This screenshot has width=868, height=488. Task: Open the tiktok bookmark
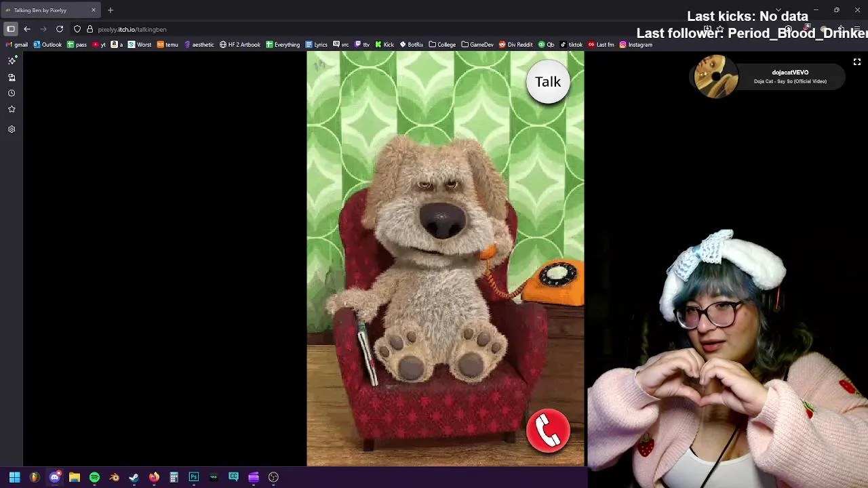[x=571, y=45]
